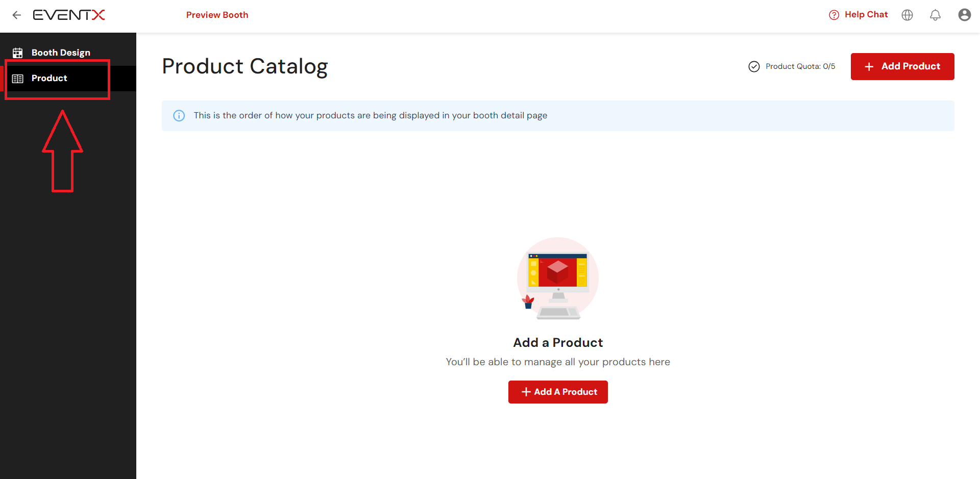Click the Product Quota checkmark icon
This screenshot has width=980, height=479.
754,67
